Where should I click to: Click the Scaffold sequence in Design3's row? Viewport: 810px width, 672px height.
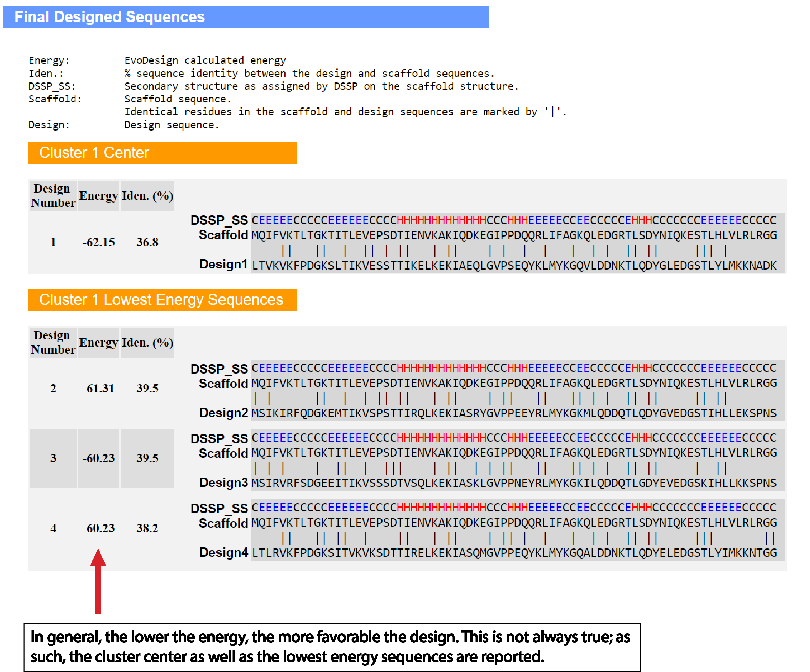(x=514, y=453)
